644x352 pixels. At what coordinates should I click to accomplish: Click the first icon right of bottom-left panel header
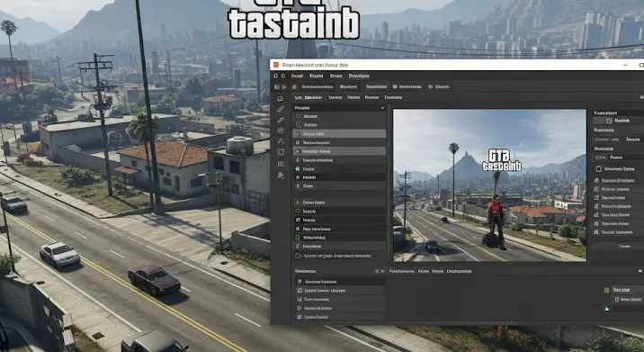[377, 271]
